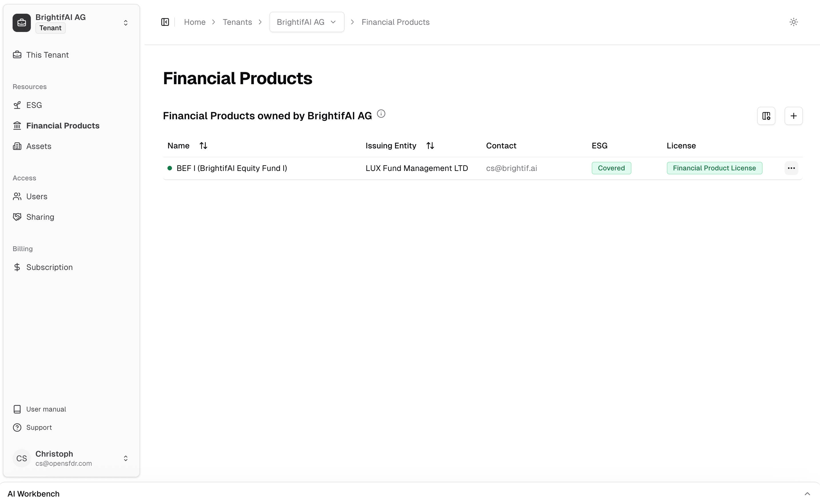The height and width of the screenshot is (504, 820).
Task: Click the Users icon under Access
Action: [x=17, y=196]
